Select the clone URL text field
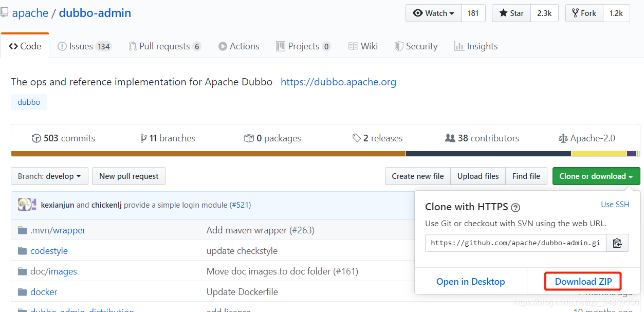644x312 pixels. [516, 243]
